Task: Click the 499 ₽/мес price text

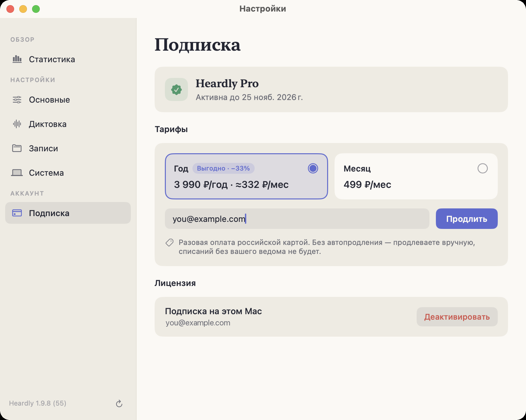Action: click(x=368, y=185)
